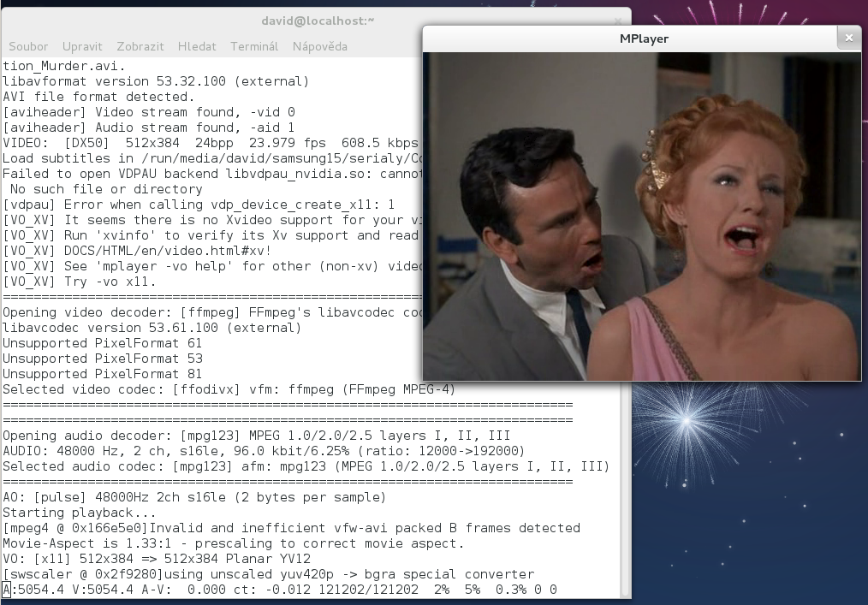Click "[aviheader] Video stream found, -vid 0"
Screen dimensions: 868x605
pos(149,112)
